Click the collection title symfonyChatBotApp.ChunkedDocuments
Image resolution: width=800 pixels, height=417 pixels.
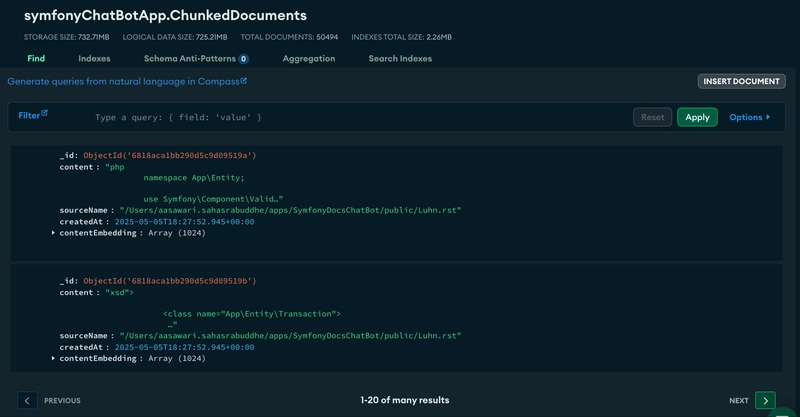click(165, 15)
